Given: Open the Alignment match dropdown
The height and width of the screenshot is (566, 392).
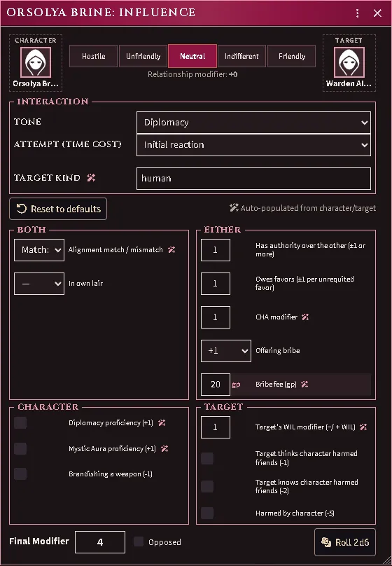Looking at the screenshot, I should [39, 250].
